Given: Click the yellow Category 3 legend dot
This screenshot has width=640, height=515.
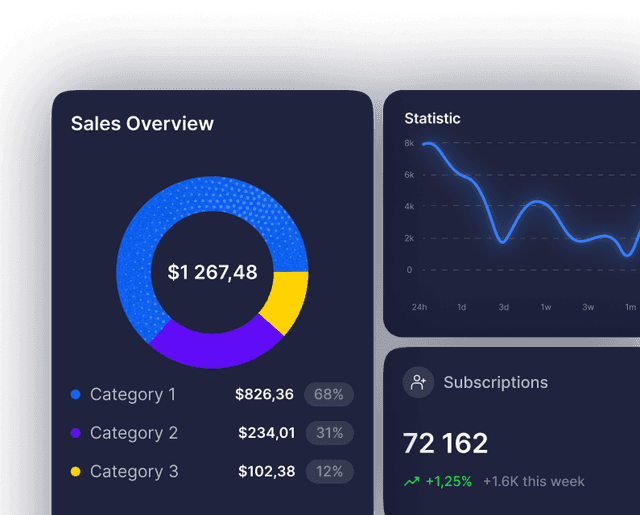Looking at the screenshot, I should click(x=76, y=471).
